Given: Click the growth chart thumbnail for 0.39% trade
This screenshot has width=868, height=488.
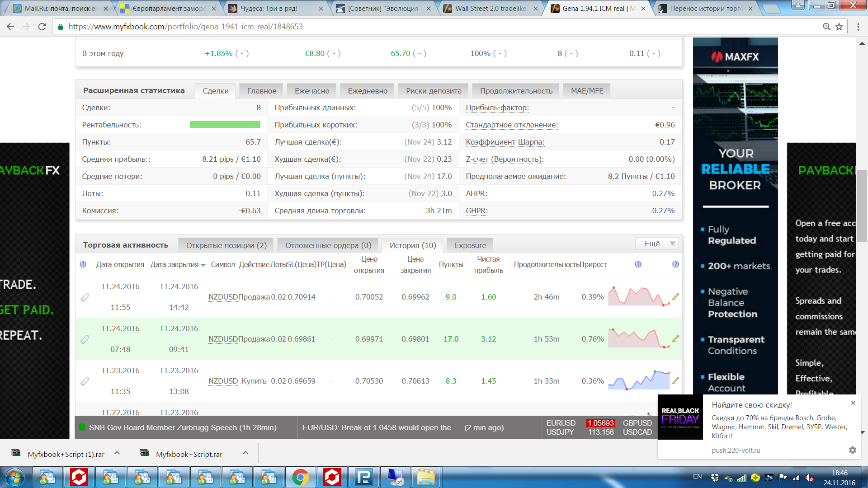Looking at the screenshot, I should (639, 296).
